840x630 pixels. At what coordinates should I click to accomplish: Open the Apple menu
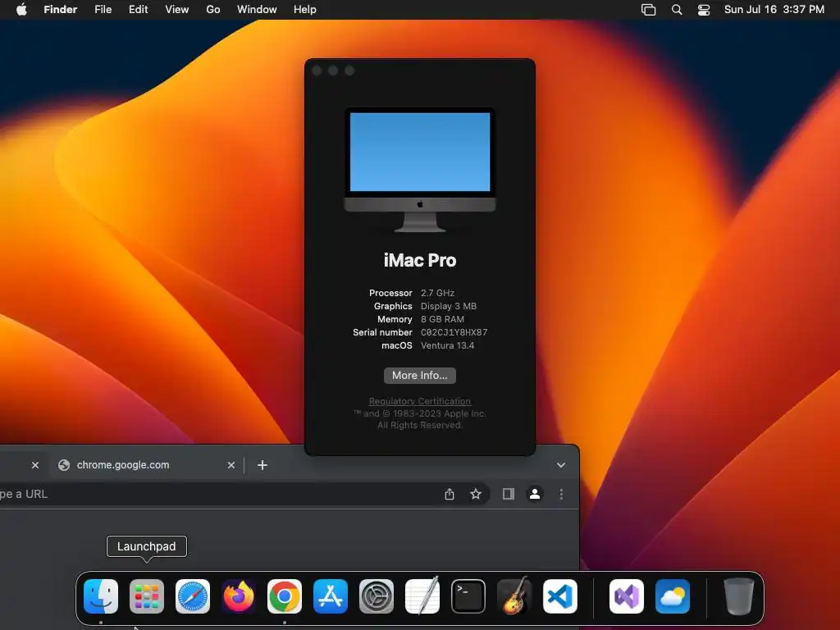point(21,10)
